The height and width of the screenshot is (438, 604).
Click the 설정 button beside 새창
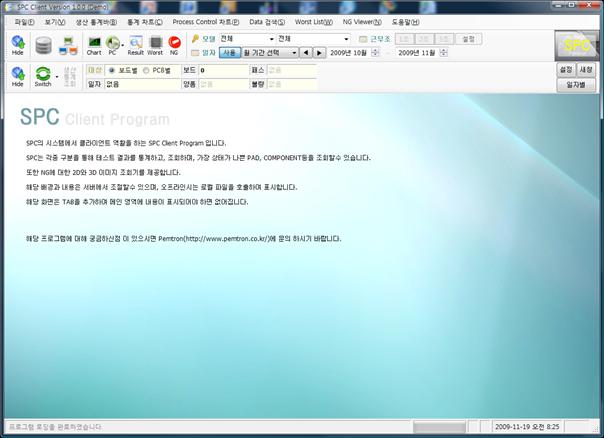tap(565, 70)
